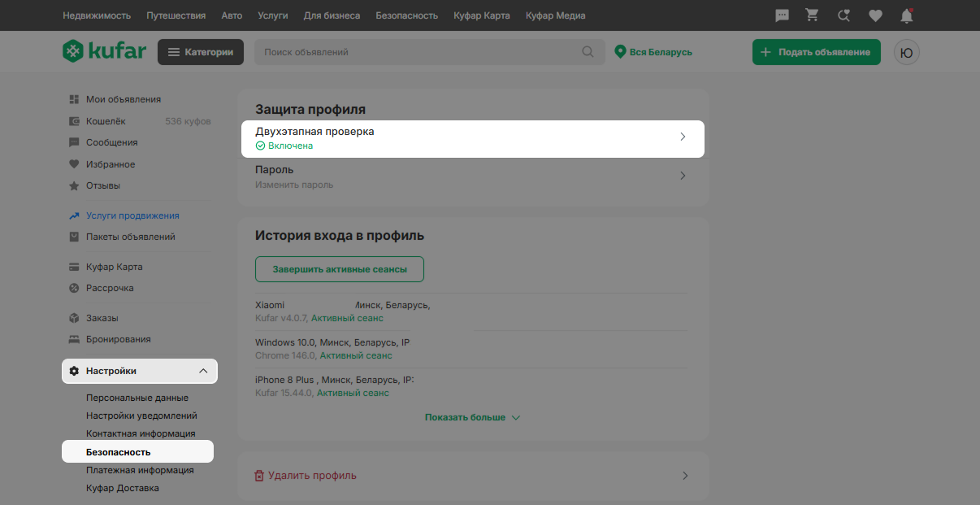The height and width of the screenshot is (505, 980).
Task: Open the shopping cart icon
Action: coord(812,15)
